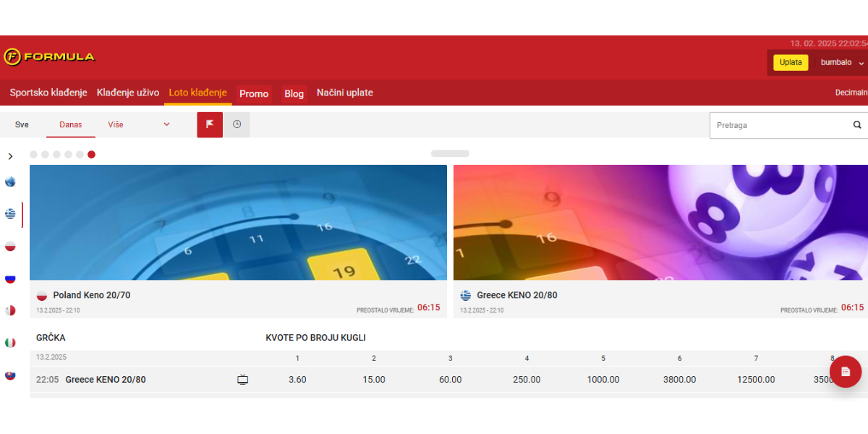Select the flag filter icon in toolbar
Viewport: 868px width, 434px height.
click(x=209, y=124)
